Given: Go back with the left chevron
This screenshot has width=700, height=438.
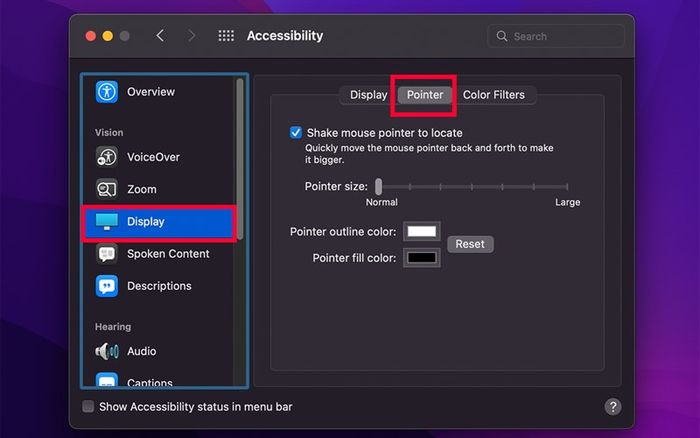Looking at the screenshot, I should [160, 36].
